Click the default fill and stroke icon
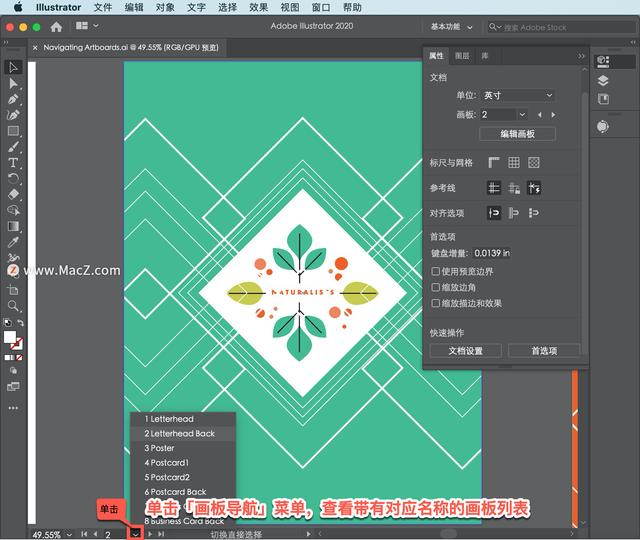This screenshot has height=540, width=640. 7,323
